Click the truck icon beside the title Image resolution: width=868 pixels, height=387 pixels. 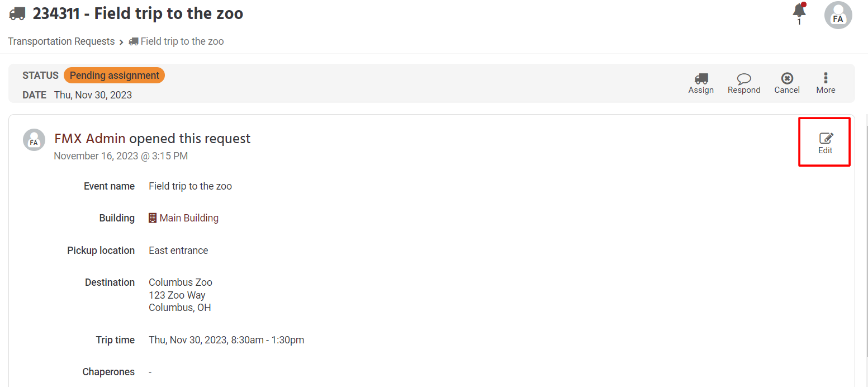[x=17, y=13]
